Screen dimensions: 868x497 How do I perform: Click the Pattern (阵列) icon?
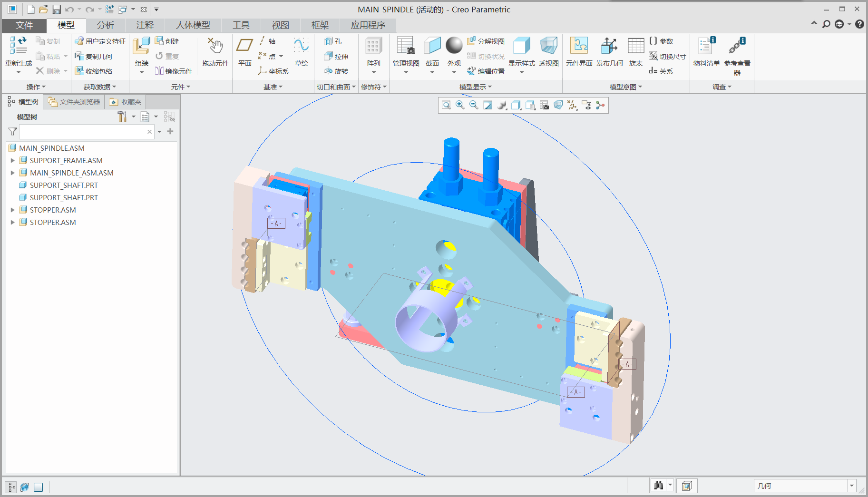tap(373, 46)
